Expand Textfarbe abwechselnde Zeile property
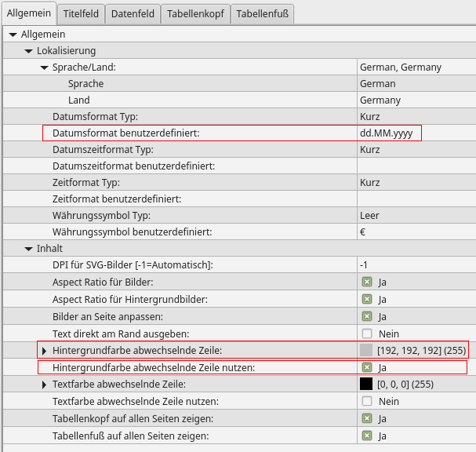Screen dimensions: 476x452 tap(44, 385)
